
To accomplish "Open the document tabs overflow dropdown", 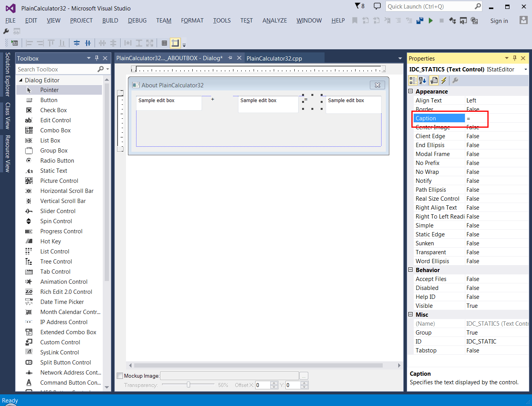I will coord(400,58).
